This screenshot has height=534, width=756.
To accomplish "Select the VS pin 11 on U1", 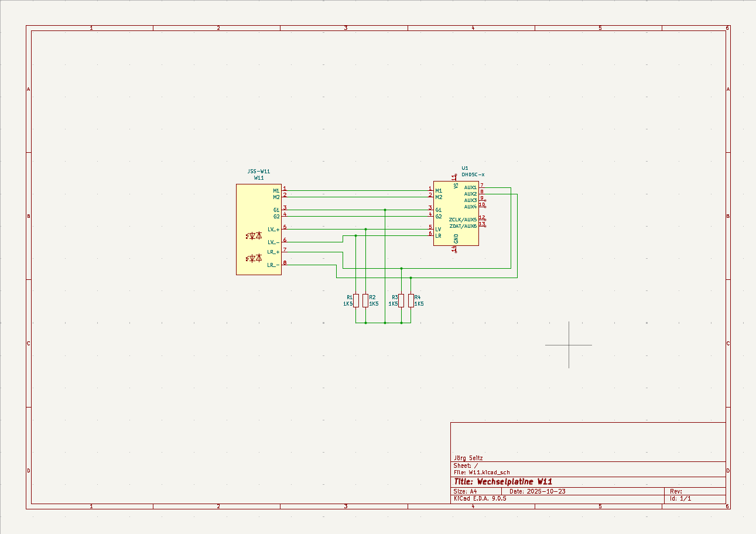I will (x=455, y=177).
